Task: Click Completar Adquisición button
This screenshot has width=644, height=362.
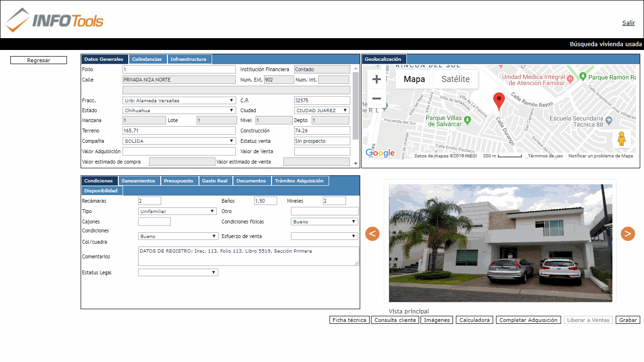Action: 528,320
